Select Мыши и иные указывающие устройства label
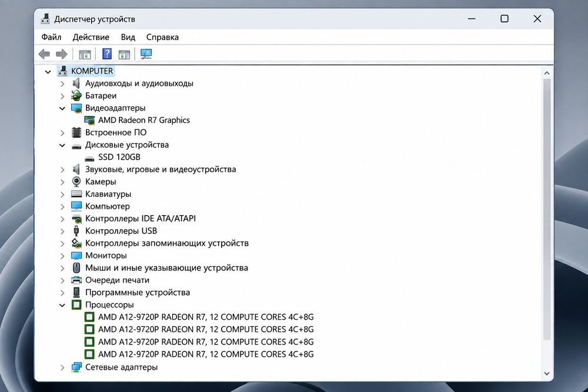Image resolution: width=588 pixels, height=392 pixels. [166, 267]
